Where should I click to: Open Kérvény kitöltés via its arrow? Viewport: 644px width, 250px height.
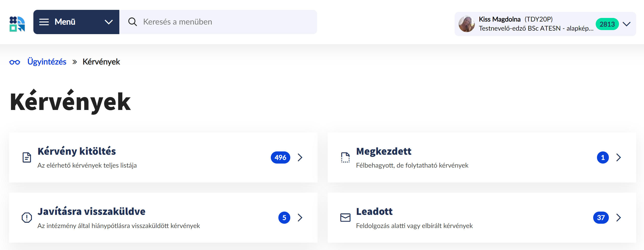pos(300,157)
